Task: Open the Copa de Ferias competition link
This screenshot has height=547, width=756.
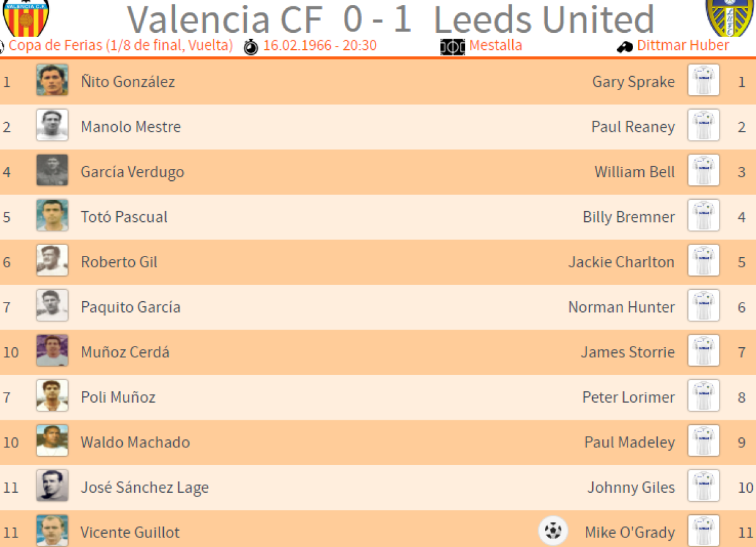Action: coord(121,46)
